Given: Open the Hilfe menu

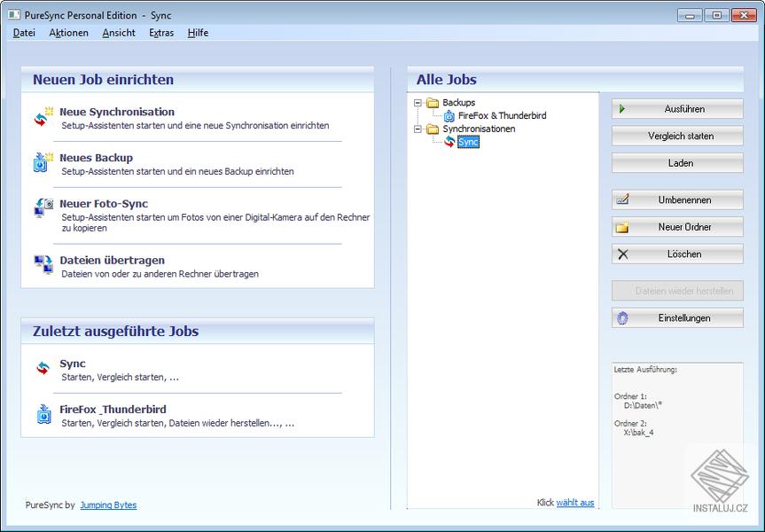Looking at the screenshot, I should pyautogui.click(x=198, y=33).
